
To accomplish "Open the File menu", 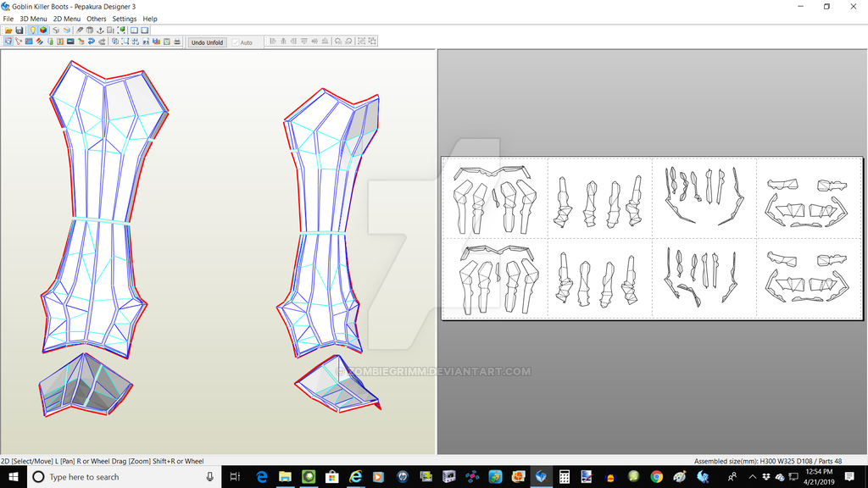I will pyautogui.click(x=8, y=19).
